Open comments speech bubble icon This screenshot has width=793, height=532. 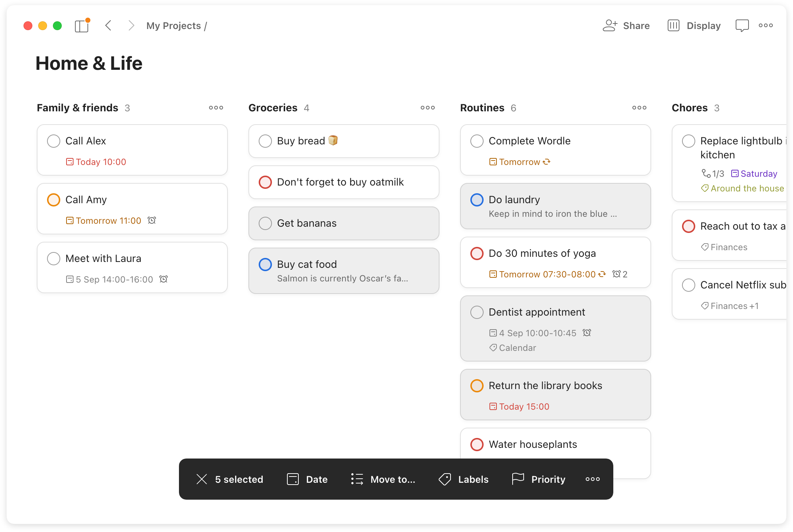(x=742, y=26)
